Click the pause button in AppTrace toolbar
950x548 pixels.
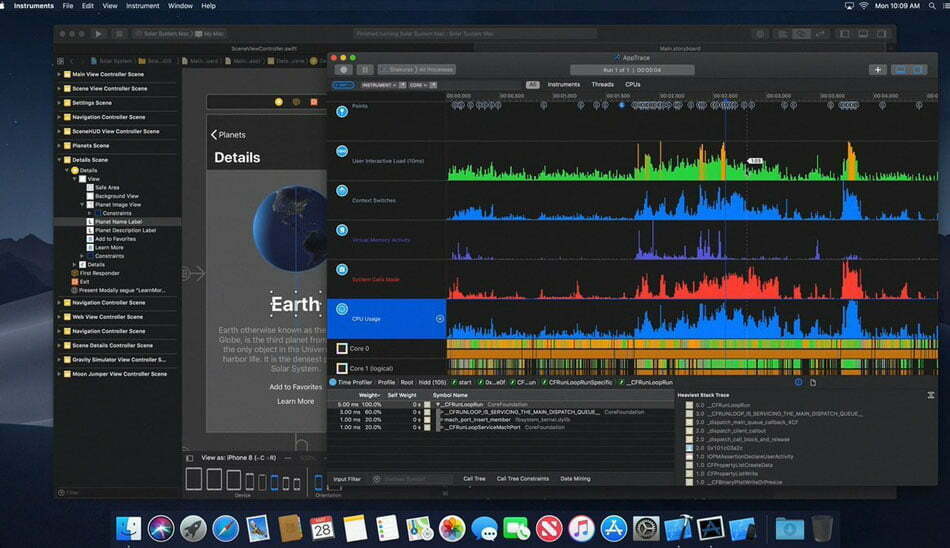coord(365,70)
